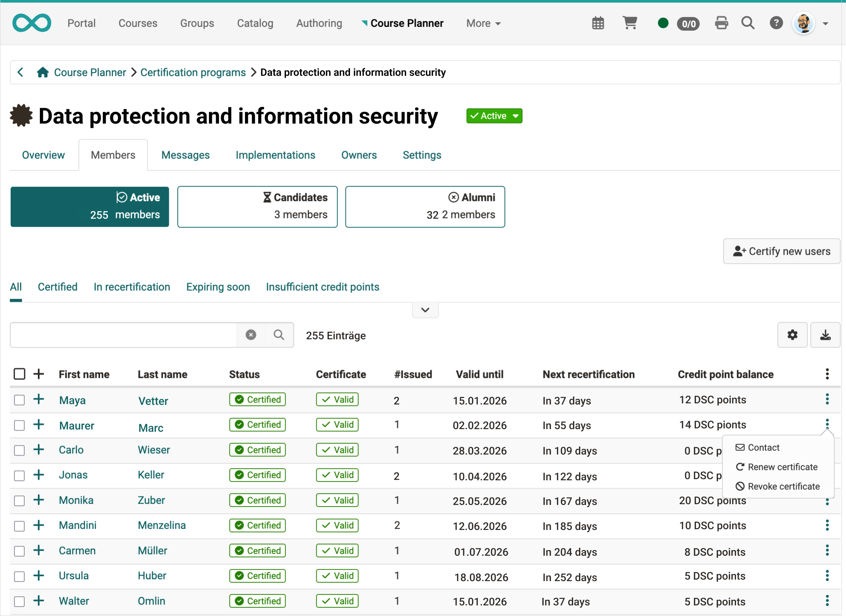Open the search magnifier in top navigation

(748, 23)
